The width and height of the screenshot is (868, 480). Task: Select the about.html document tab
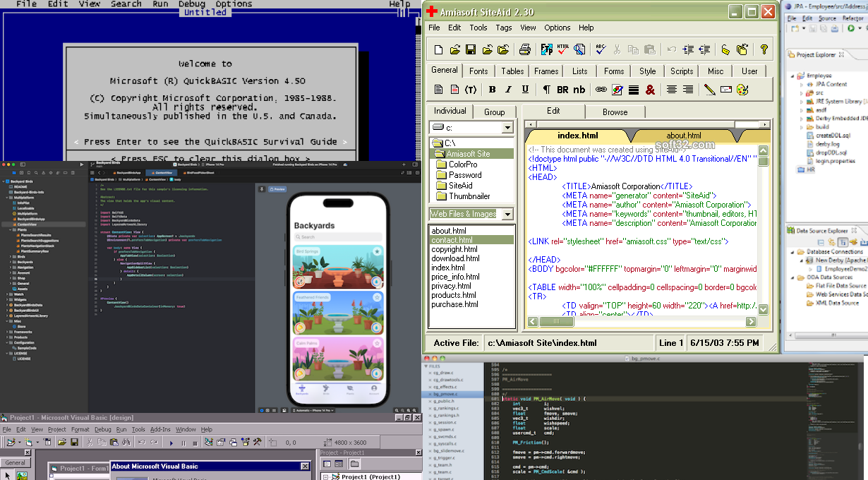point(684,136)
